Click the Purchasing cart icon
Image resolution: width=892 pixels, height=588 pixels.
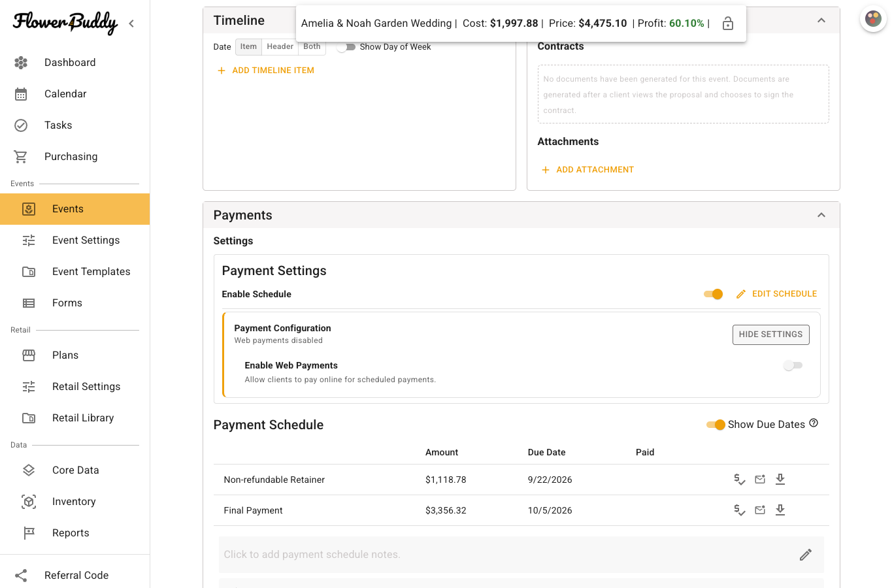coord(21,157)
